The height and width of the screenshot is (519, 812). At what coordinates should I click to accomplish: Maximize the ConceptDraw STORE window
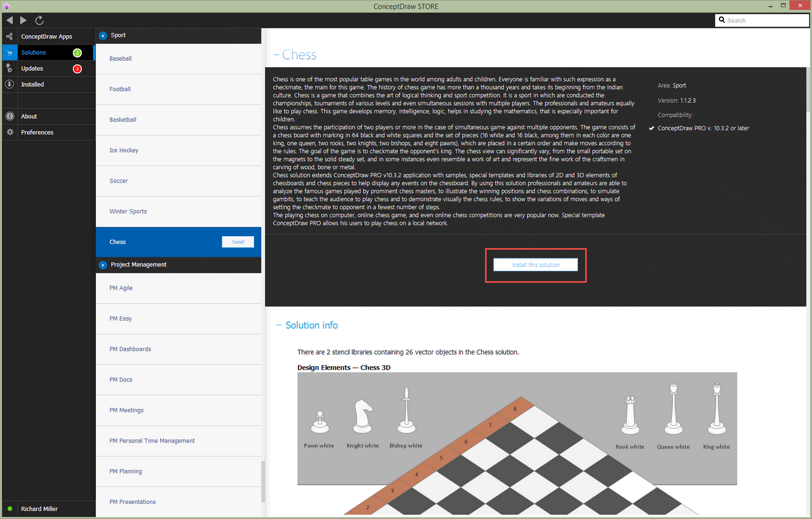pos(783,5)
